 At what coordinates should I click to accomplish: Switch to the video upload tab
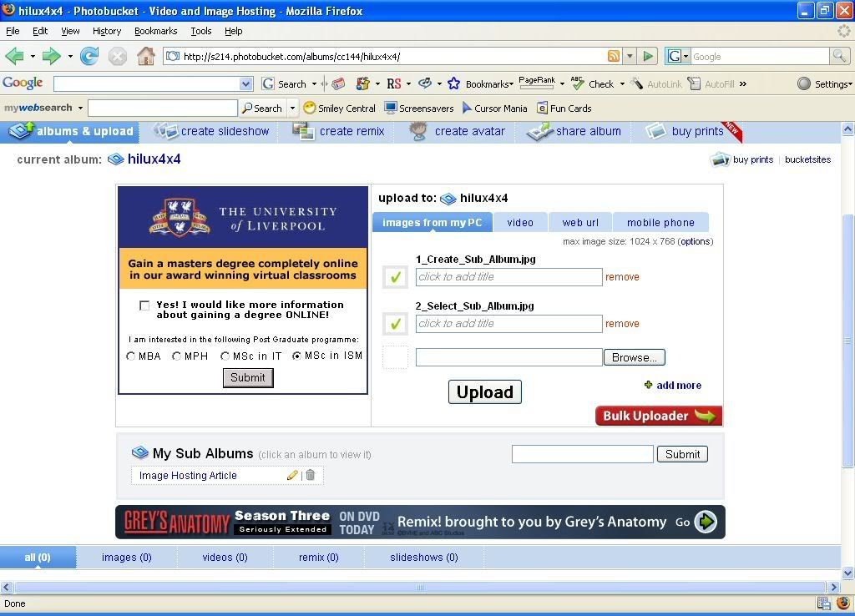pos(520,222)
